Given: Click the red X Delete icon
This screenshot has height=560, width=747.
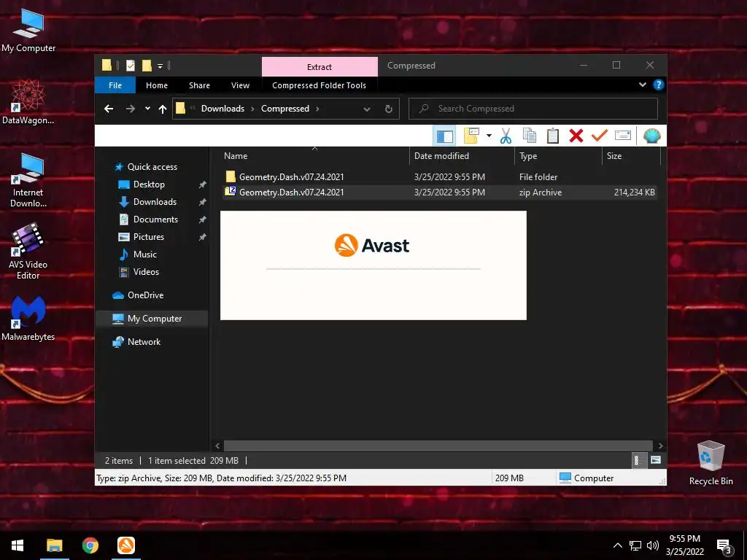Looking at the screenshot, I should pos(576,136).
